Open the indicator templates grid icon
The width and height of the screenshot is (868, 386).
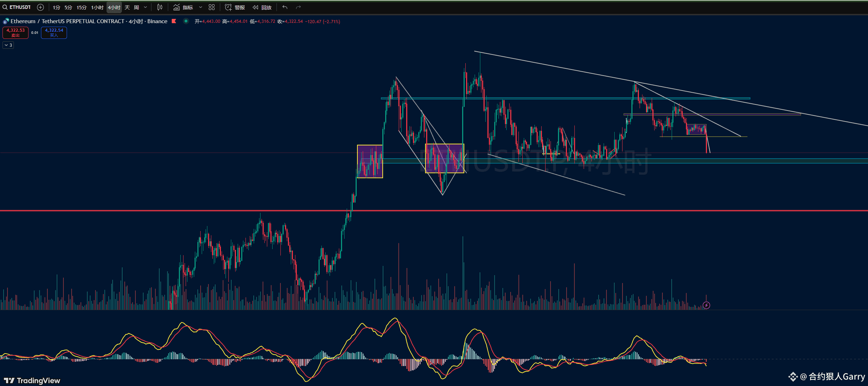(212, 7)
